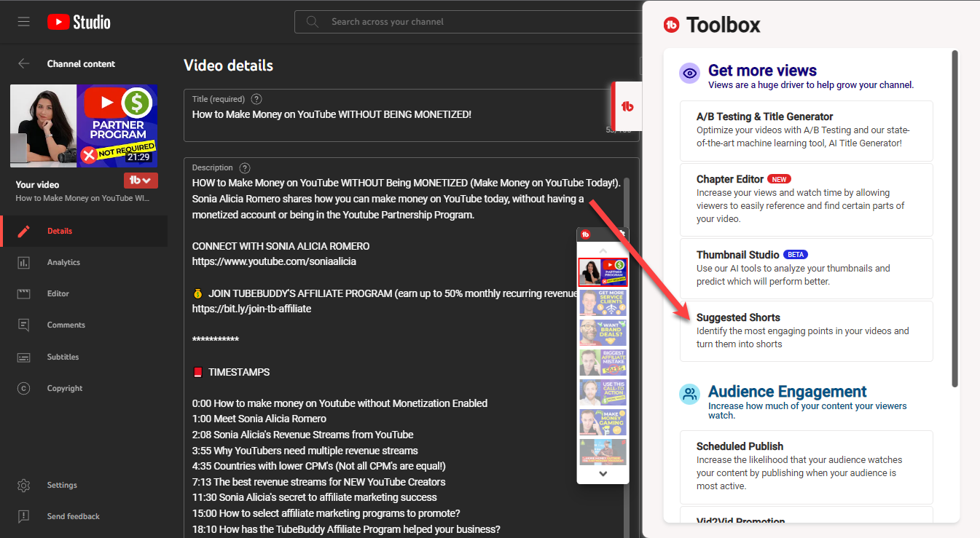This screenshot has height=538, width=980.
Task: Select the Partner Program video thumbnail in strip
Action: coord(603,272)
